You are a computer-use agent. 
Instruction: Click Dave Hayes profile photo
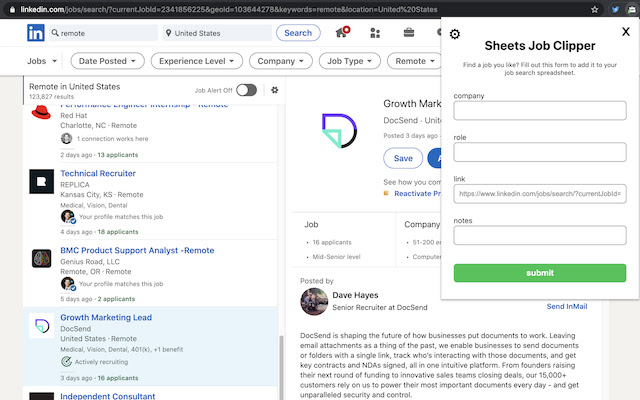[x=314, y=302]
